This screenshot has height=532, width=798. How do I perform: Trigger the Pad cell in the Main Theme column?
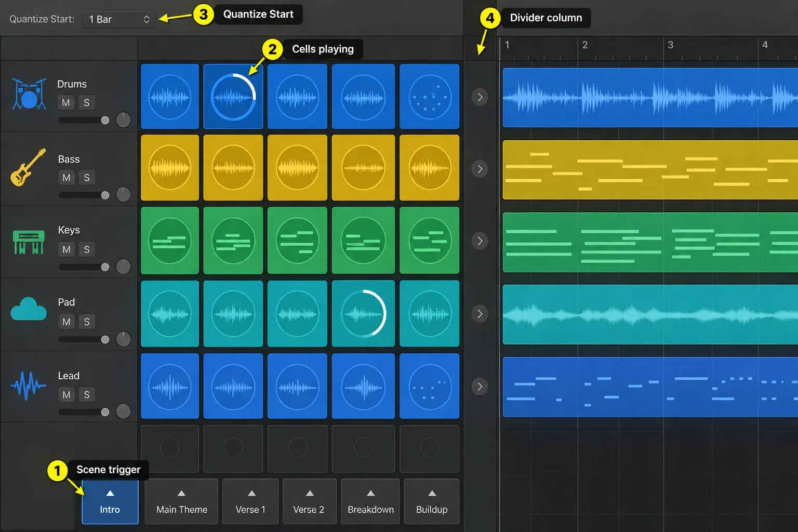click(233, 314)
